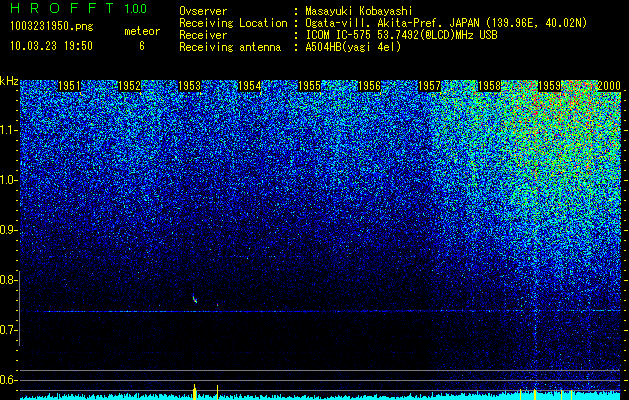Click the 1954 time marker
Screen dimensions: 629x400
point(250,86)
